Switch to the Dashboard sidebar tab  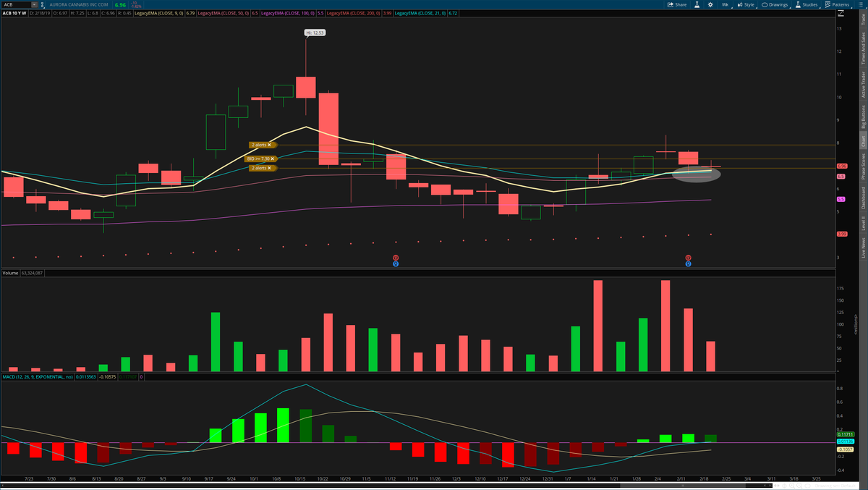click(x=863, y=198)
